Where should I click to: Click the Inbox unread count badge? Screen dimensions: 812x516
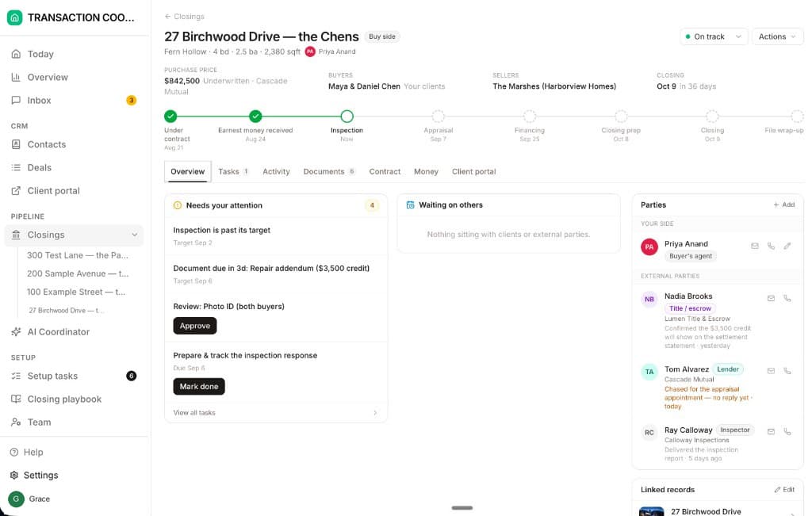coord(132,100)
